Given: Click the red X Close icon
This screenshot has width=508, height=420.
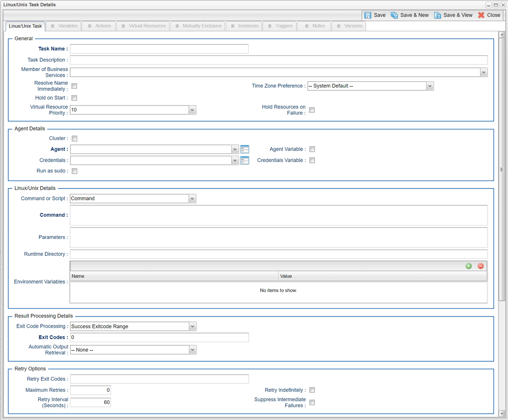Looking at the screenshot, I should pos(481,15).
